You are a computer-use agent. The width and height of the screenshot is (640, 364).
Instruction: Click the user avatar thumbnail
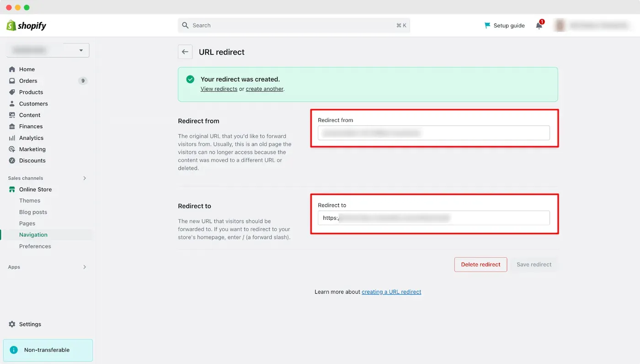(560, 26)
